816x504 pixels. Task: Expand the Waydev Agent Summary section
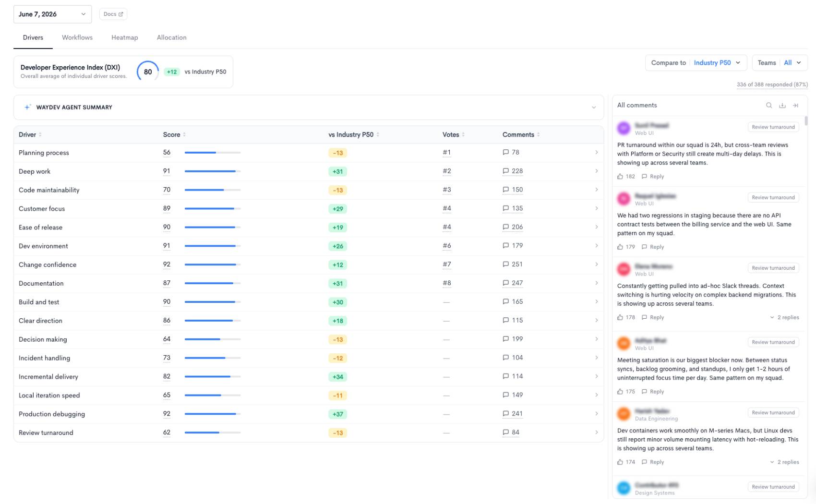pos(594,108)
